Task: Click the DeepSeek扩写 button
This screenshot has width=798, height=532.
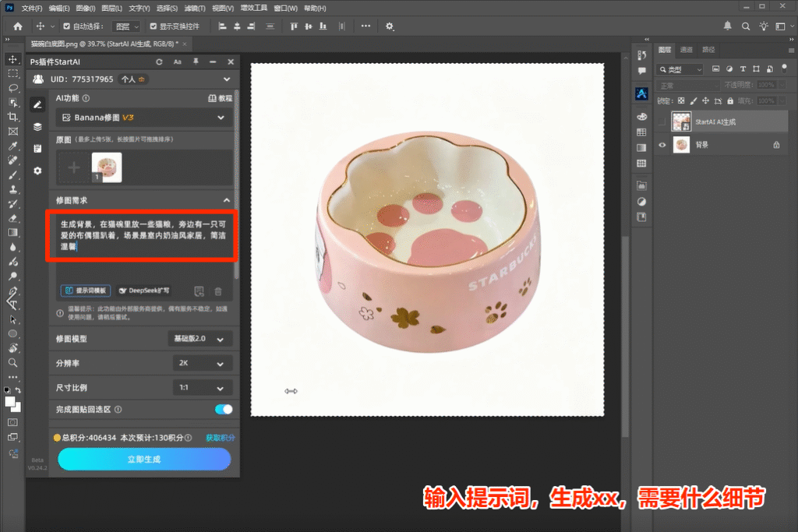Action: (x=144, y=291)
